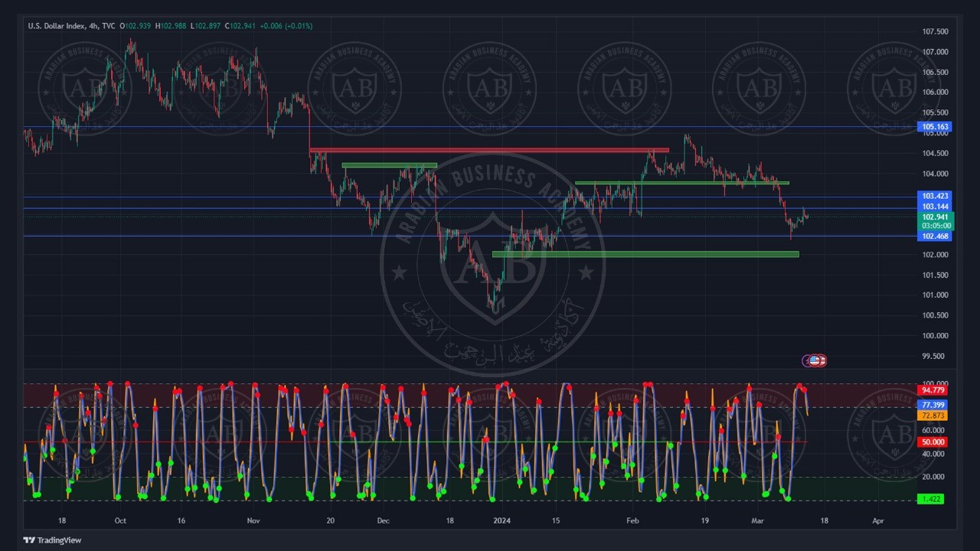
Task: Select the green zone near the 102.000 level
Action: tap(645, 254)
